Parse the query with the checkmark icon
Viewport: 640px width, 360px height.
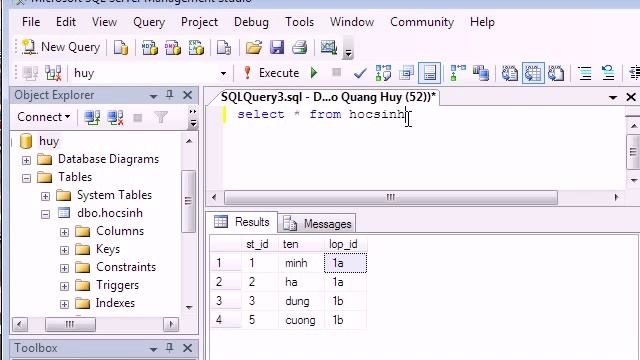point(360,73)
